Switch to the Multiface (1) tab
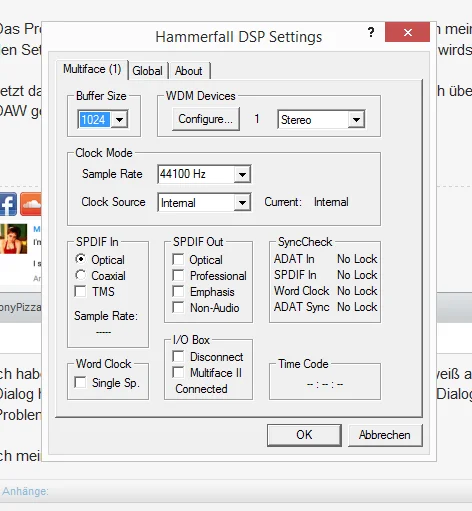Viewport: 472px width, 511px height. pyautogui.click(x=92, y=69)
